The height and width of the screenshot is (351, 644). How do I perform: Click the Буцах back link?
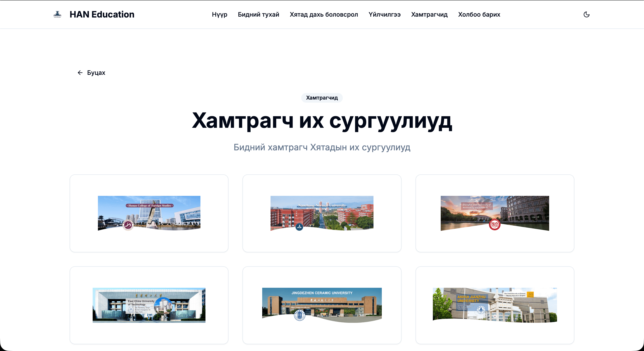(91, 73)
